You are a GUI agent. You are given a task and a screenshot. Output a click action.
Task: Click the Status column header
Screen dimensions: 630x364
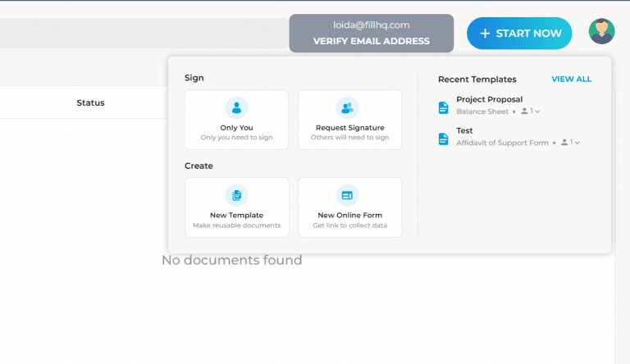pyautogui.click(x=90, y=102)
